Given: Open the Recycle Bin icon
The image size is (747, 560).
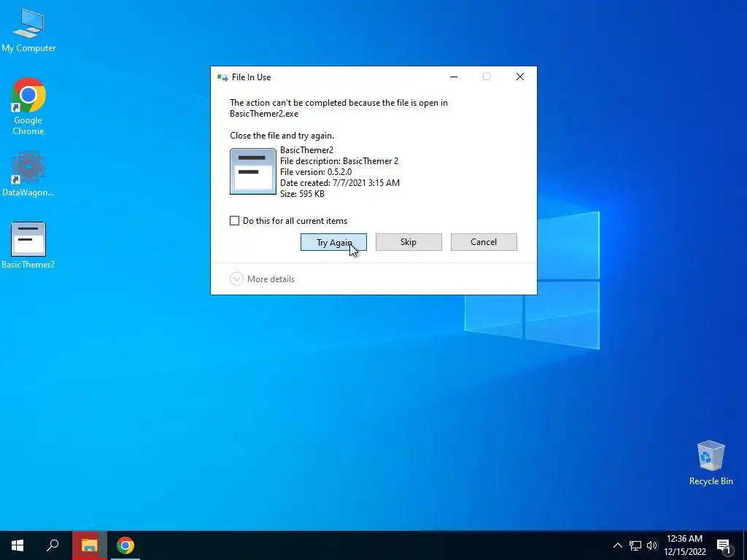Looking at the screenshot, I should (711, 463).
